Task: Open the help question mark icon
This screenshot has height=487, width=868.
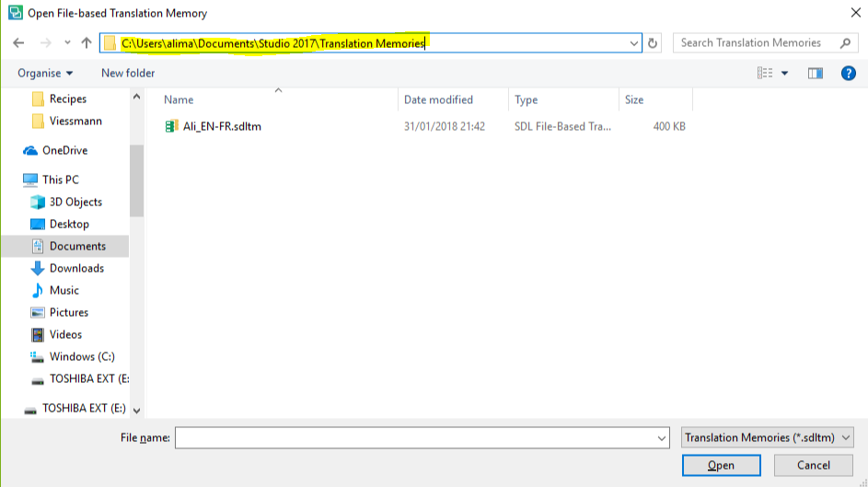Action: 848,73
